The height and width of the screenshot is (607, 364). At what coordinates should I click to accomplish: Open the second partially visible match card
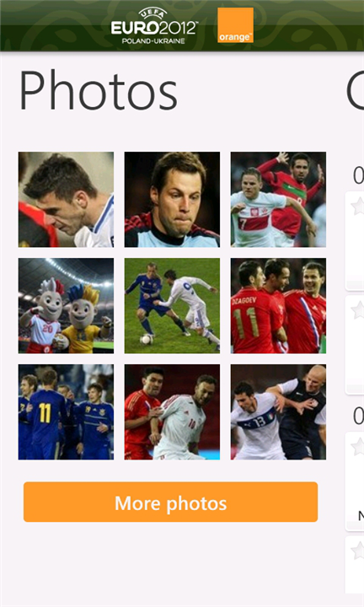(355, 345)
